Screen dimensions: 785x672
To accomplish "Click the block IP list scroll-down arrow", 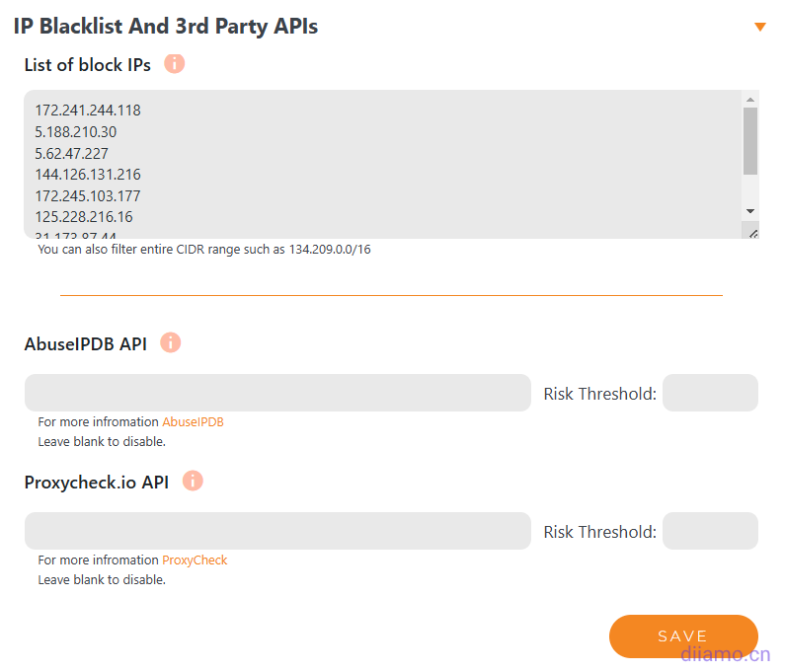I will [x=750, y=211].
